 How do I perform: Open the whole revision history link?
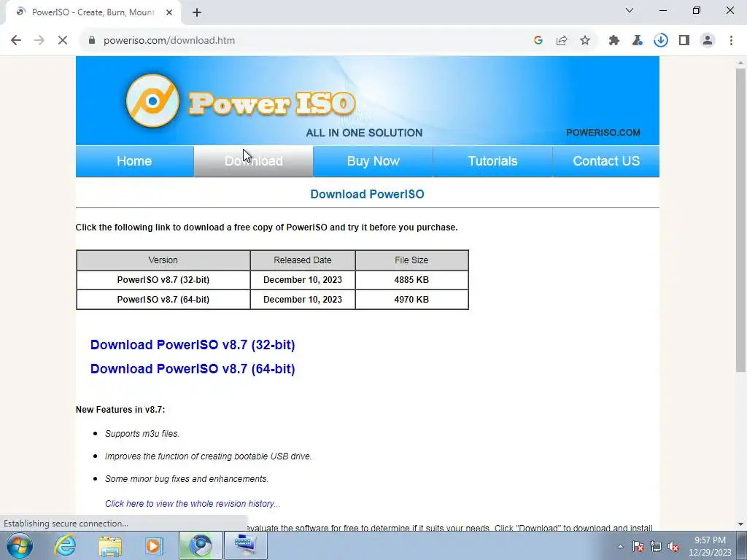[x=193, y=503]
